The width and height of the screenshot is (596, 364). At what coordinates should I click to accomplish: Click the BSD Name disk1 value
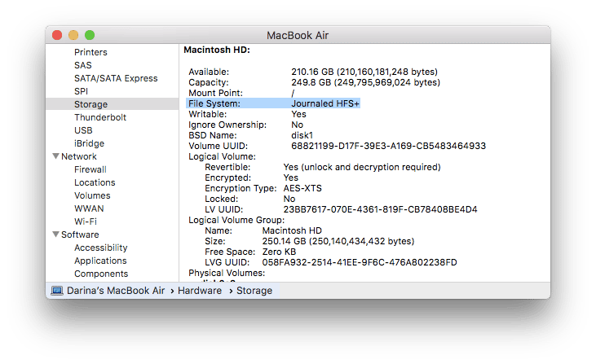click(x=302, y=135)
